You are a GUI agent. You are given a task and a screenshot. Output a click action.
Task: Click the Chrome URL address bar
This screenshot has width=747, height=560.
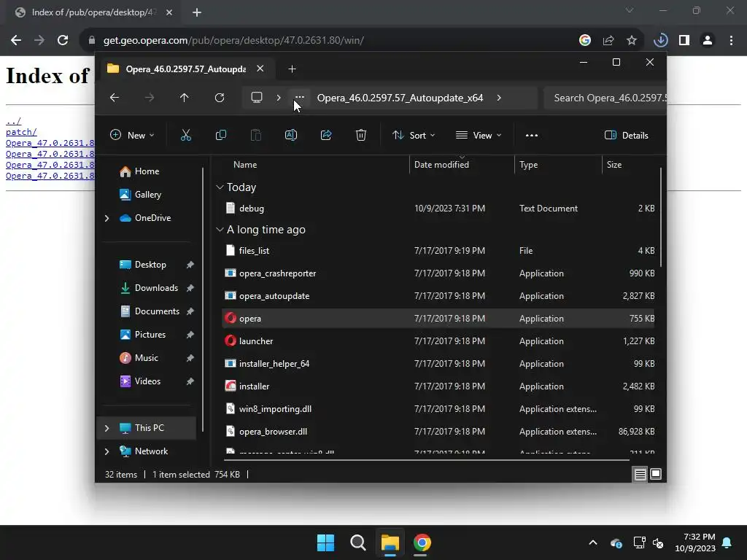click(x=329, y=40)
